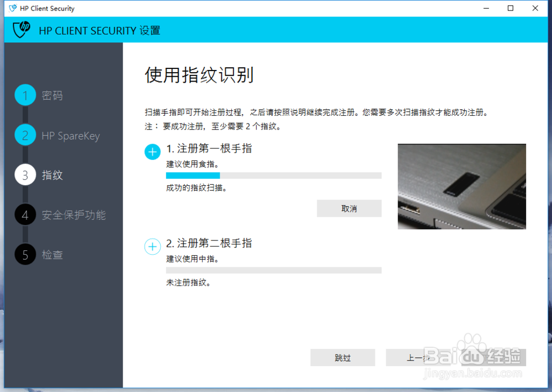
Task: Open the 指纹 step from the wizard sidebar
Action: [x=25, y=175]
